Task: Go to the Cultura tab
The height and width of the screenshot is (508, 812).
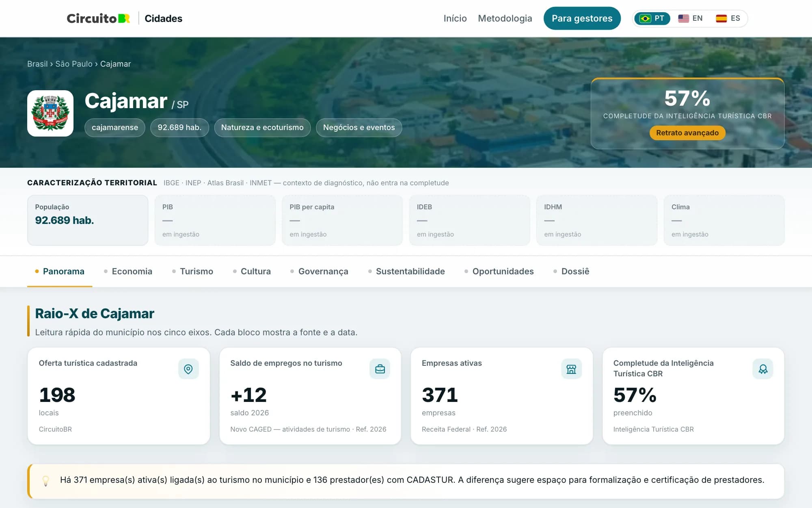Action: point(252,271)
